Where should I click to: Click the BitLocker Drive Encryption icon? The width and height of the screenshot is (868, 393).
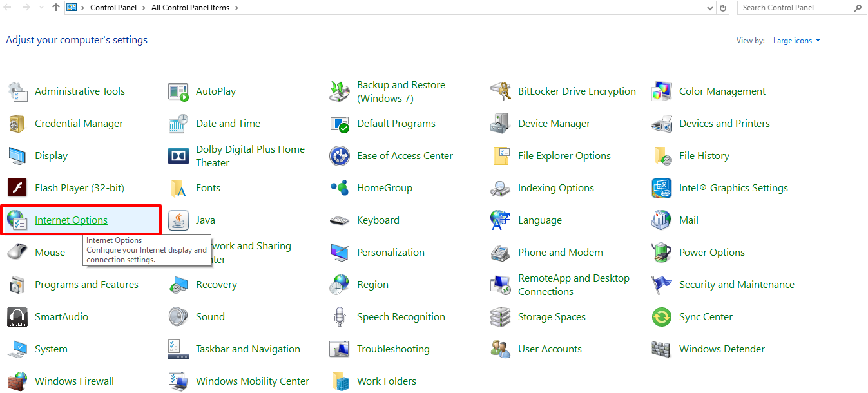[x=501, y=91]
